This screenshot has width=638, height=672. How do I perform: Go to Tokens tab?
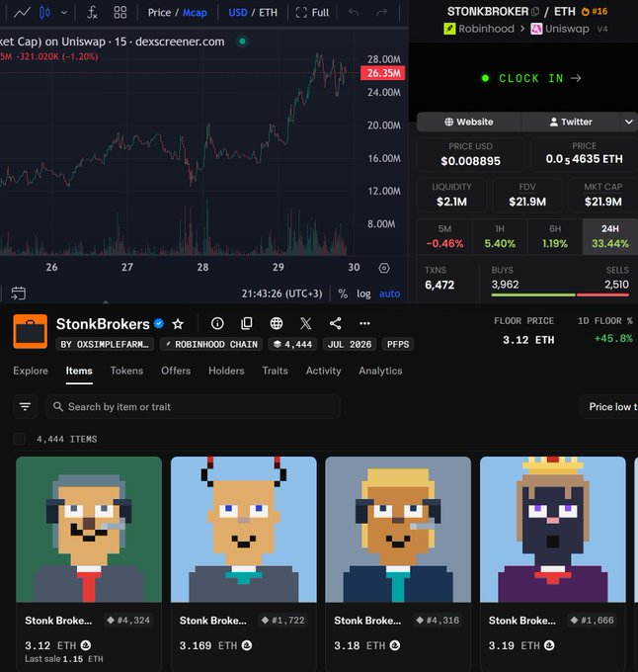(126, 371)
